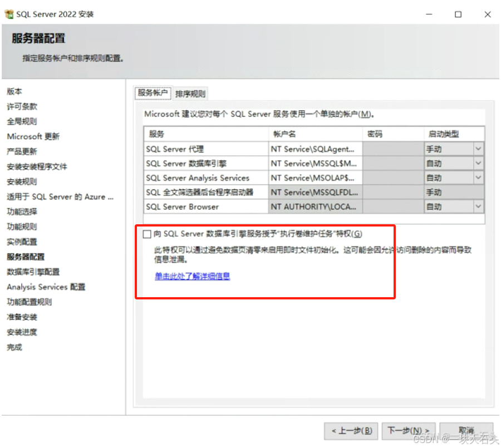
Task: Select the SQL Server 数据库引擎 service row
Action: [x=206, y=163]
